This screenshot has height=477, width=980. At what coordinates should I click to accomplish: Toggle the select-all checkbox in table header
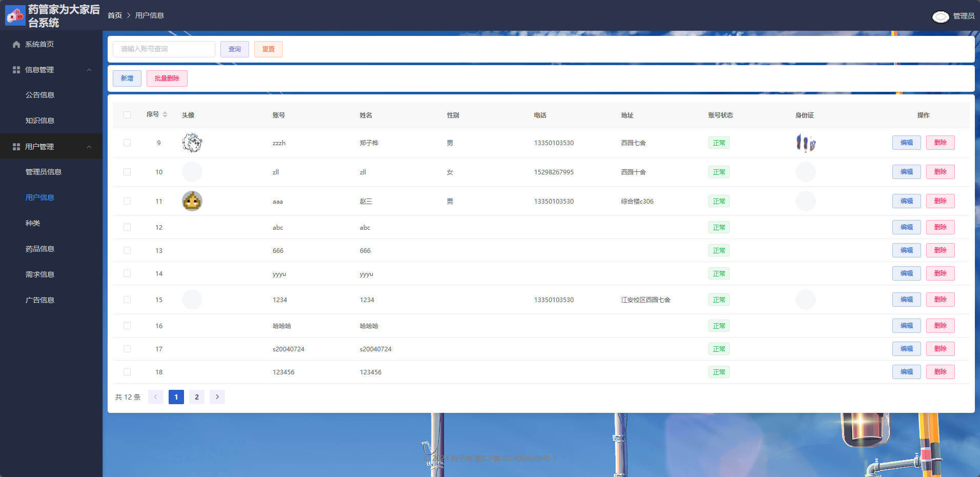point(127,115)
